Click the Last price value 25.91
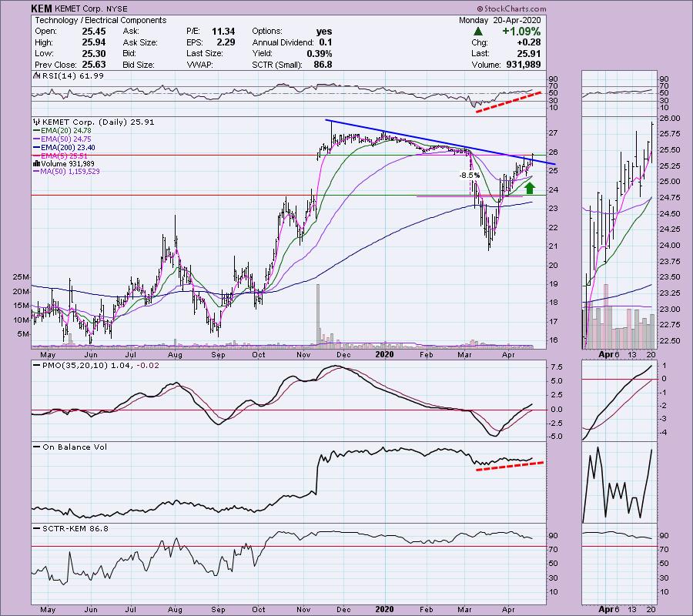Viewport: 693px width, 616px height. [x=528, y=53]
